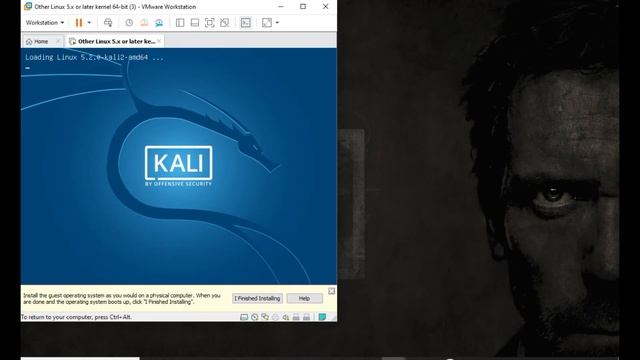This screenshot has width=640, height=360.
Task: Revert the virtual machine to its snapshot
Action: coord(144,22)
